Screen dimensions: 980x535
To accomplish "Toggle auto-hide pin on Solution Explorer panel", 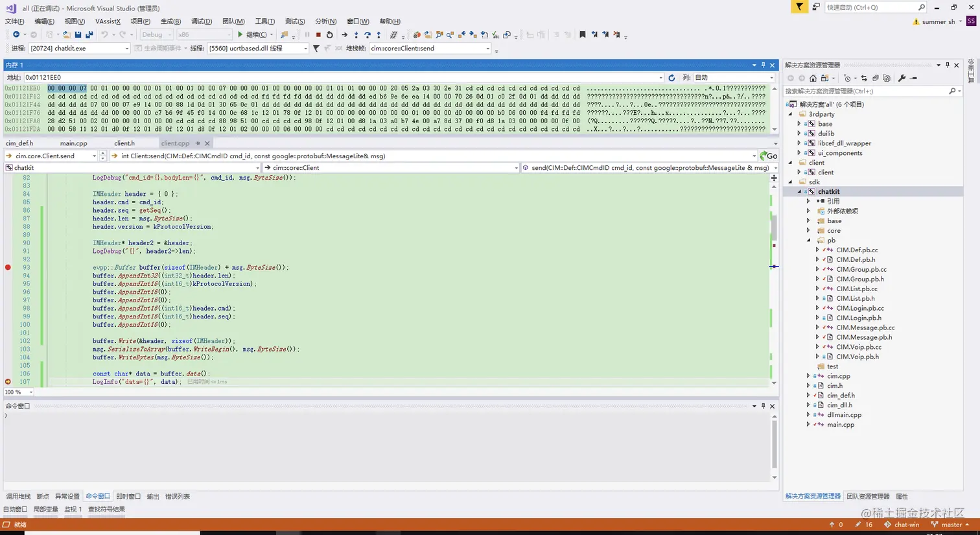I will (947, 65).
